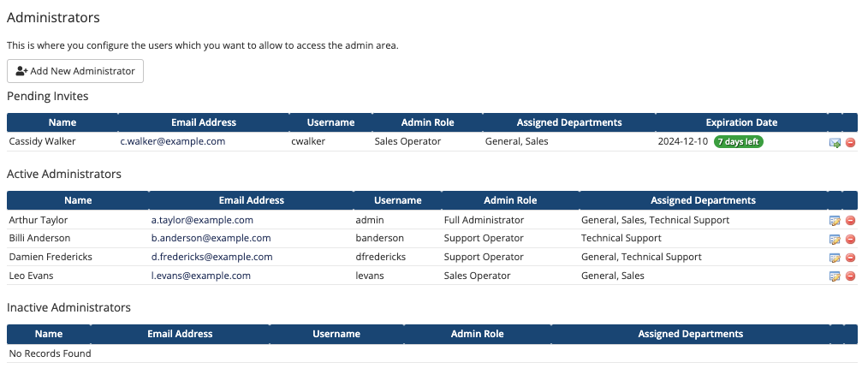Select 'Damien Fredericks' name cell

coord(51,257)
